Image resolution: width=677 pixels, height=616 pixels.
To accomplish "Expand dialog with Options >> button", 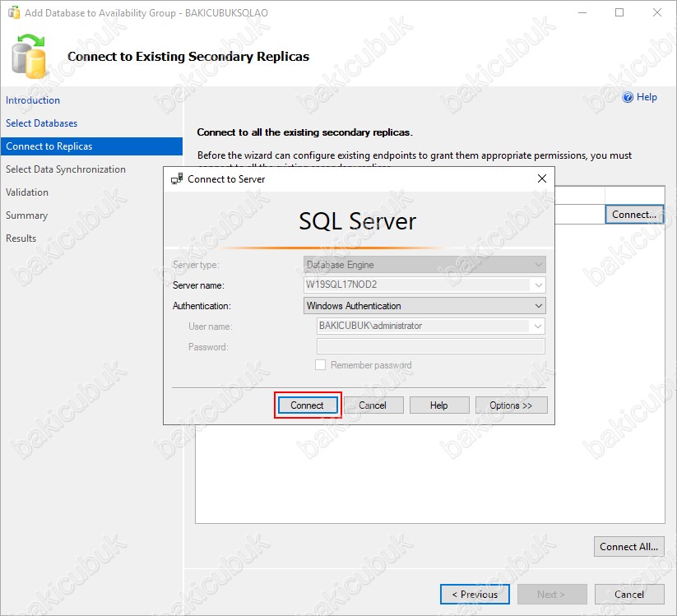I will (x=511, y=405).
